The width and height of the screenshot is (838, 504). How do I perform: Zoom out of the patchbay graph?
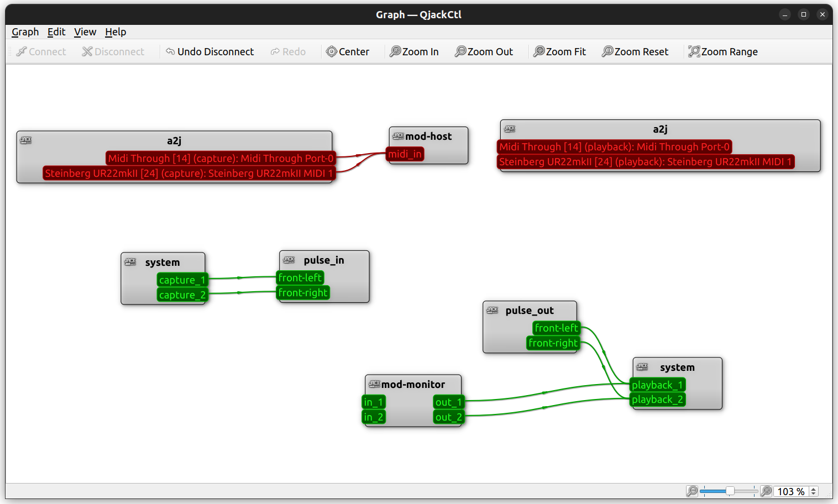click(x=484, y=51)
